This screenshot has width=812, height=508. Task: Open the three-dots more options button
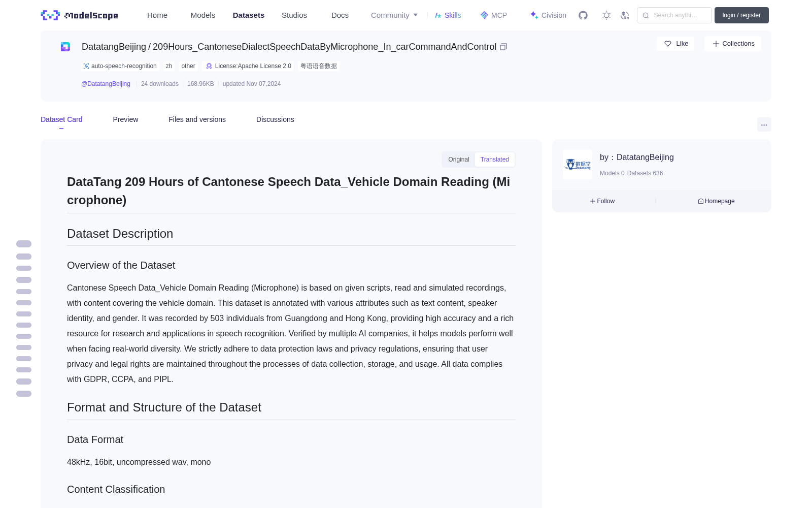click(x=764, y=124)
